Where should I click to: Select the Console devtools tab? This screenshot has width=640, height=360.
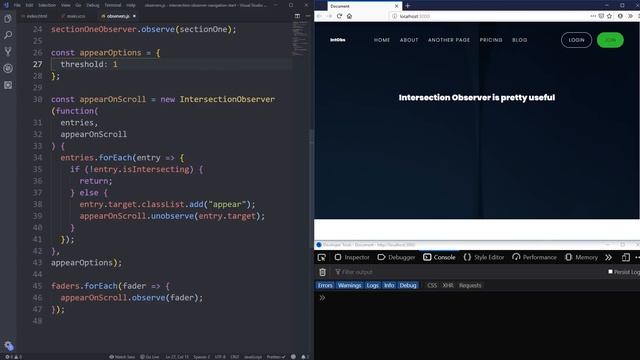[x=439, y=257]
